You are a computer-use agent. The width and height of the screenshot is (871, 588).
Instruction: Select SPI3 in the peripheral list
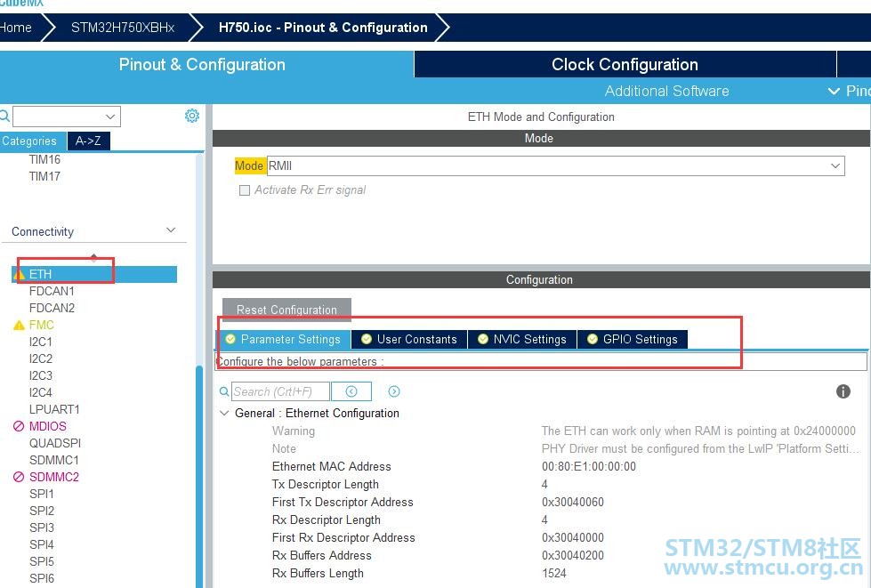tap(42, 528)
